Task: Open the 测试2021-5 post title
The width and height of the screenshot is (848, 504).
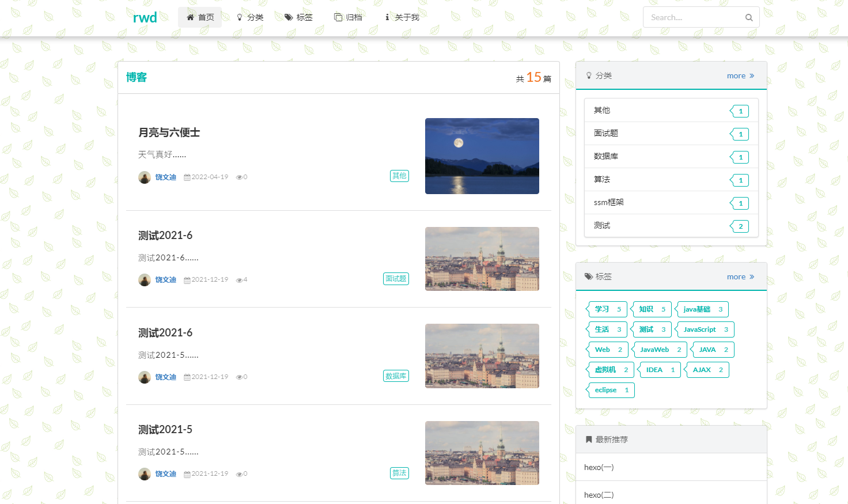Action: pos(165,430)
